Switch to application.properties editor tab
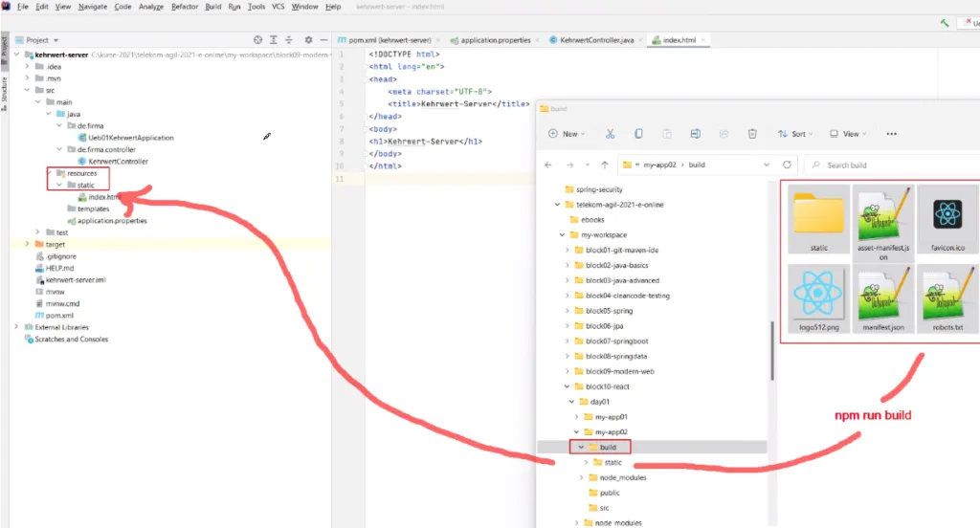Image resolution: width=980 pixels, height=528 pixels. click(495, 40)
